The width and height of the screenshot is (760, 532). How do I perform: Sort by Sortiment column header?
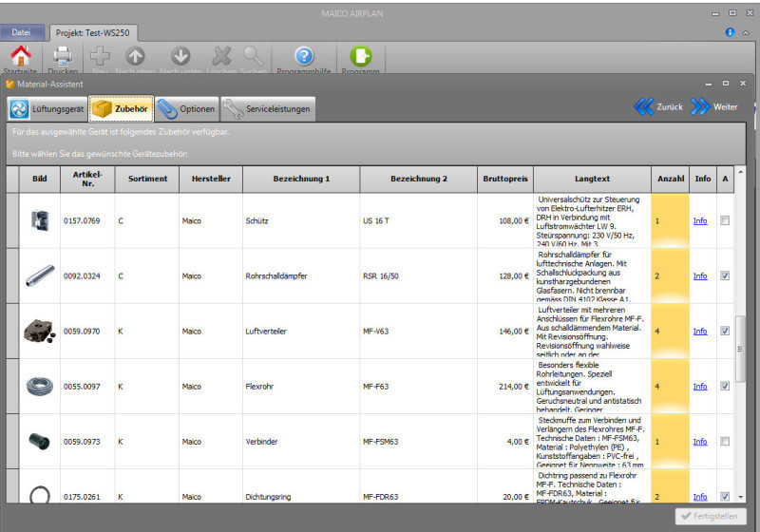147,179
